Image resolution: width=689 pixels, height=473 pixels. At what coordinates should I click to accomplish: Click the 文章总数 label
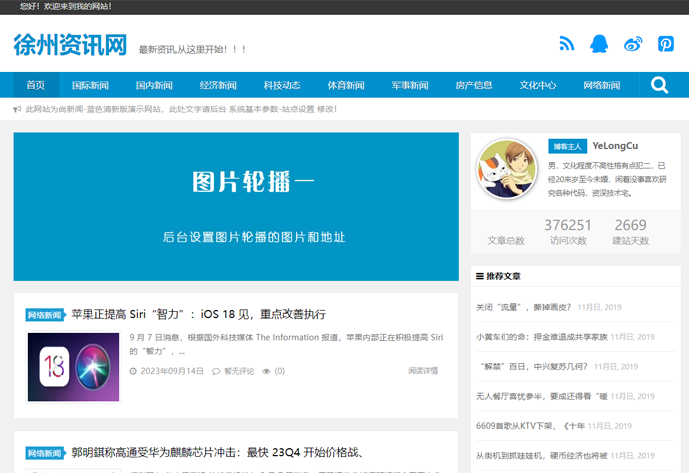point(506,240)
